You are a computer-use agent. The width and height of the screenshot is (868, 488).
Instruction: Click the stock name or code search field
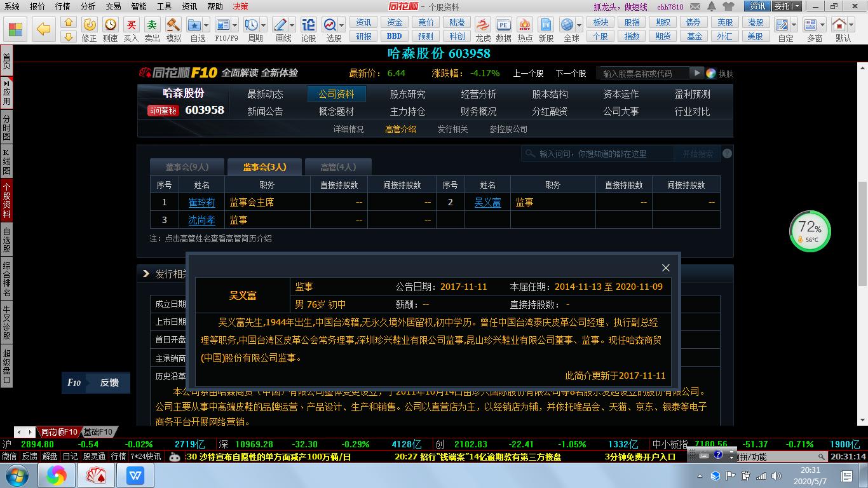pyautogui.click(x=645, y=73)
